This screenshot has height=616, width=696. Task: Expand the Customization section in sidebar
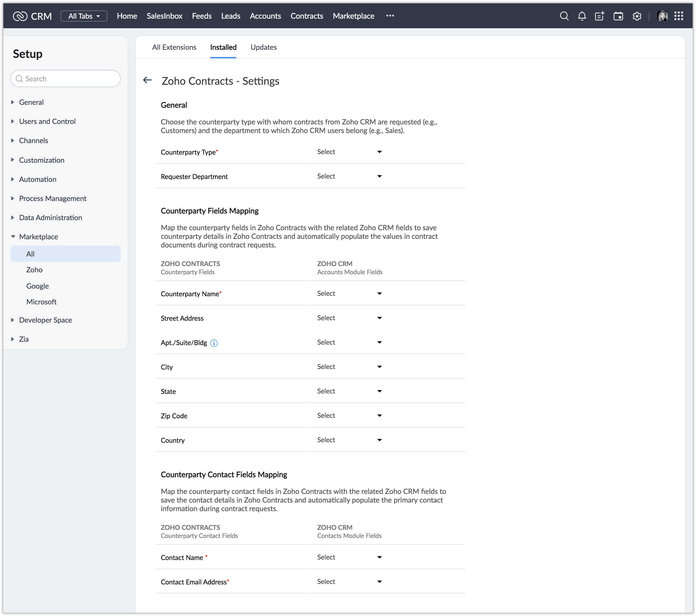click(x=42, y=160)
